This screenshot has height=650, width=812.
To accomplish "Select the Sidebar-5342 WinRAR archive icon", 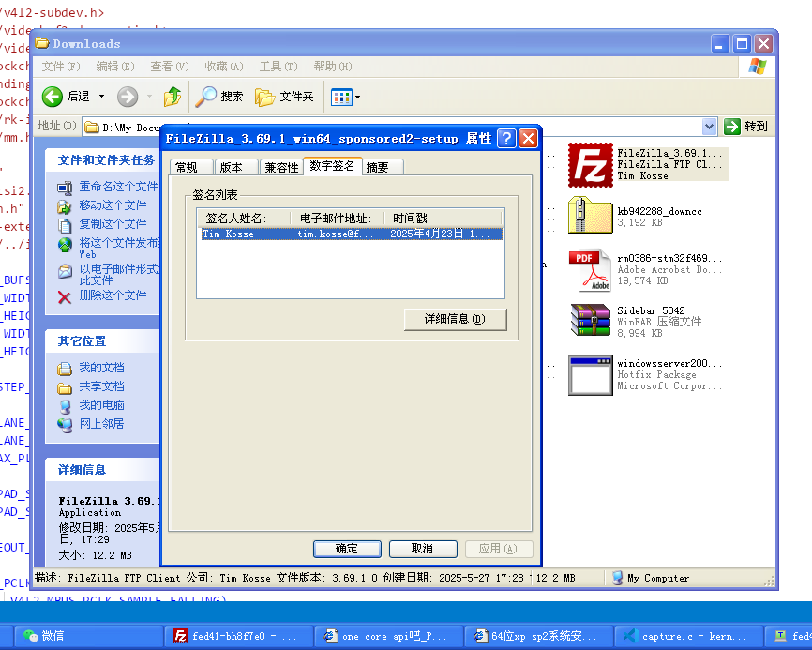I will point(591,320).
